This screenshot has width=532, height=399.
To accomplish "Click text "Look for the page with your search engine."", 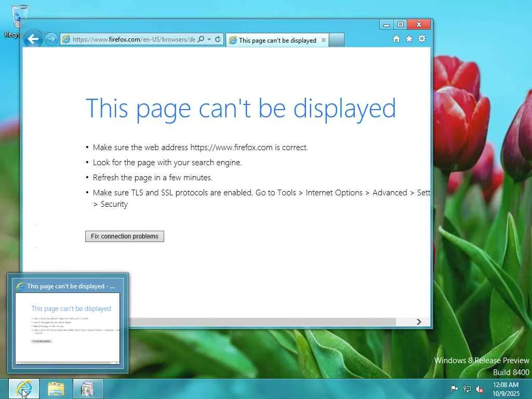I will click(167, 163).
